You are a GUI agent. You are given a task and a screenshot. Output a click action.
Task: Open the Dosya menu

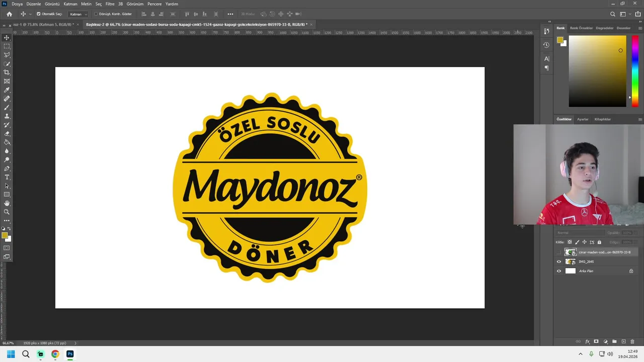pos(17,4)
